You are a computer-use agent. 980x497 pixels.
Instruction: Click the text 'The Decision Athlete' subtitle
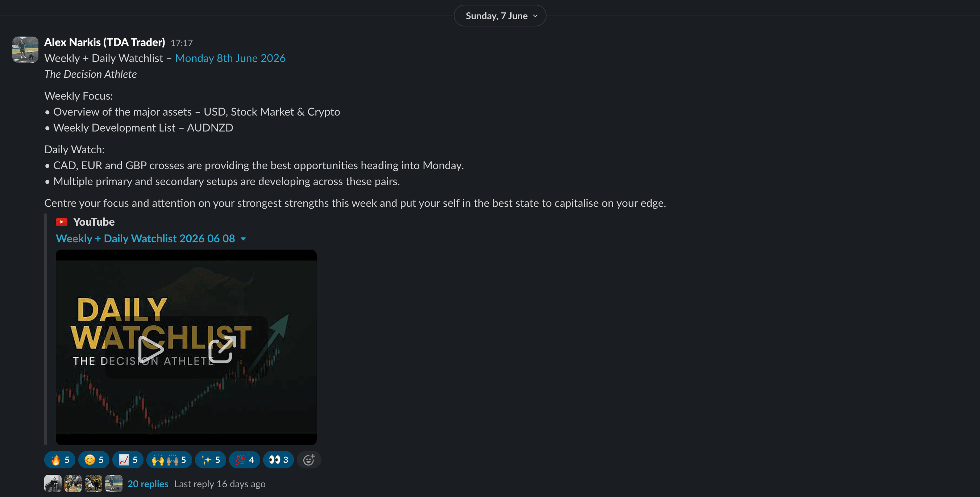[91, 74]
